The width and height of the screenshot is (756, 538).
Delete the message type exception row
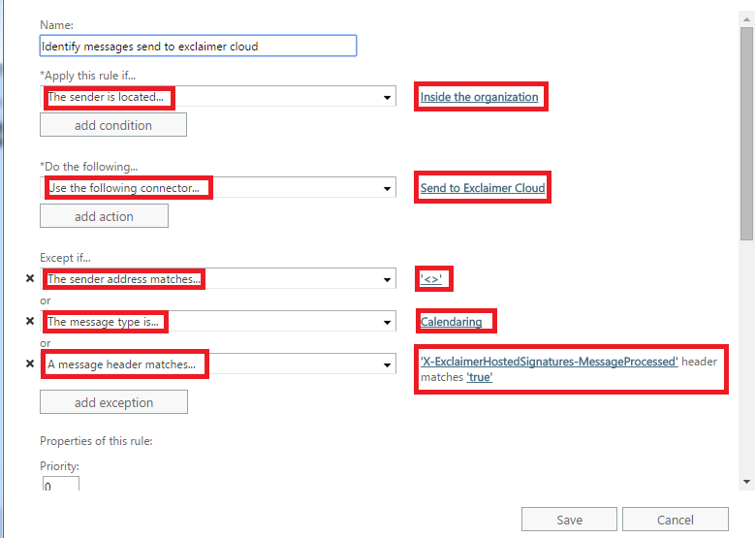[29, 321]
